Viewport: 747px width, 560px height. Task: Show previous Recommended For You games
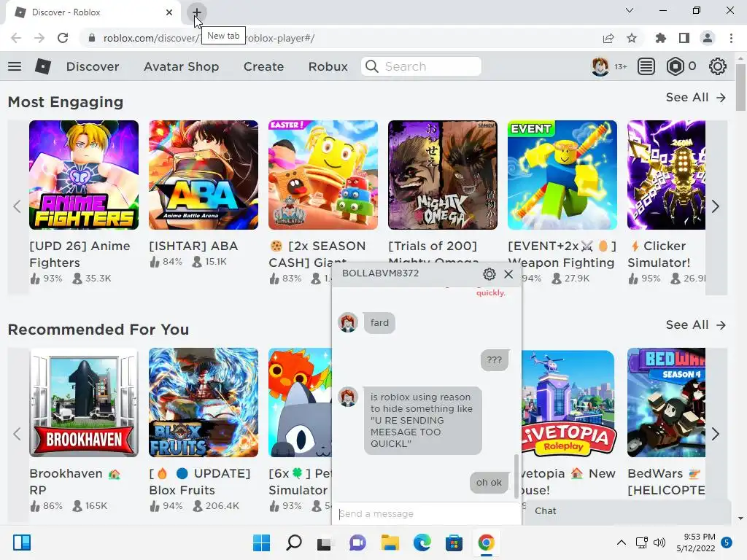(x=18, y=434)
